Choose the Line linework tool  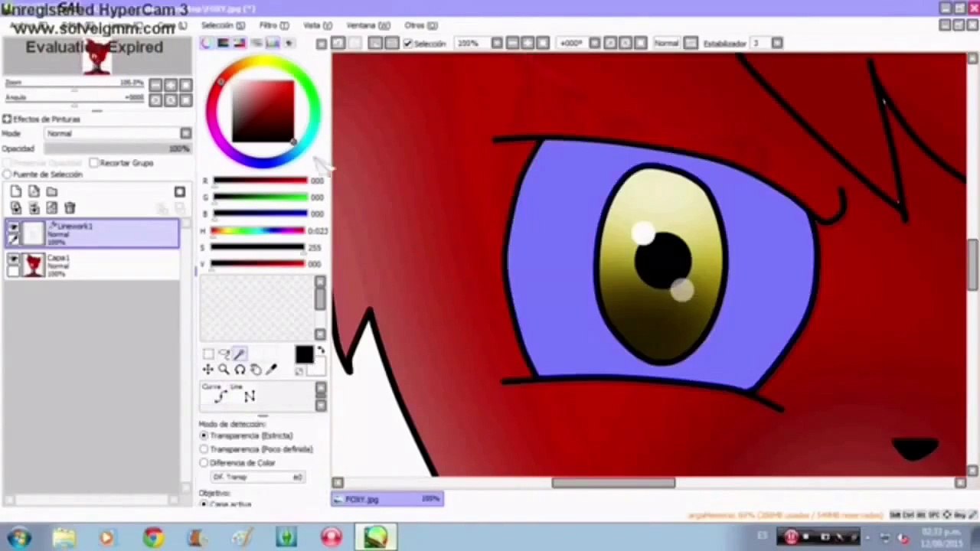(249, 396)
